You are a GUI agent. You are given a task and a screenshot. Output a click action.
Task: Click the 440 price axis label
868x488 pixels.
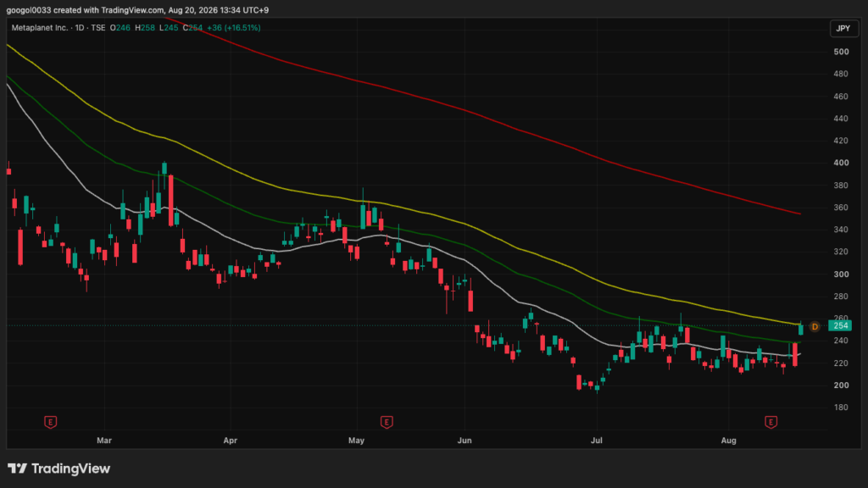(x=841, y=119)
